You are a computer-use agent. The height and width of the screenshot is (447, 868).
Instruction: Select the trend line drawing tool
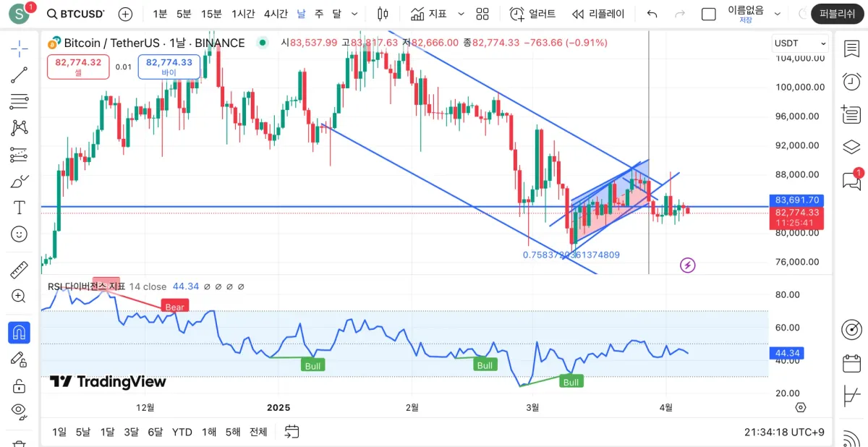pyautogui.click(x=20, y=75)
